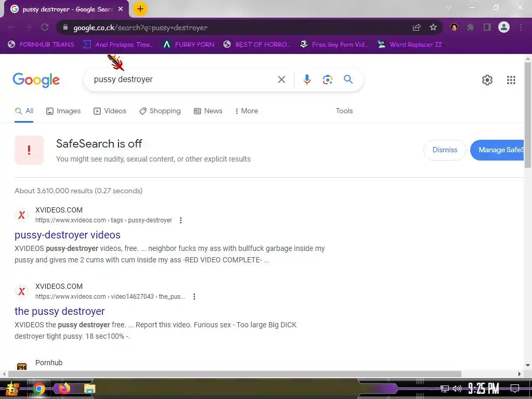Open the Windows Start button
532x399 pixels.
tap(11, 389)
